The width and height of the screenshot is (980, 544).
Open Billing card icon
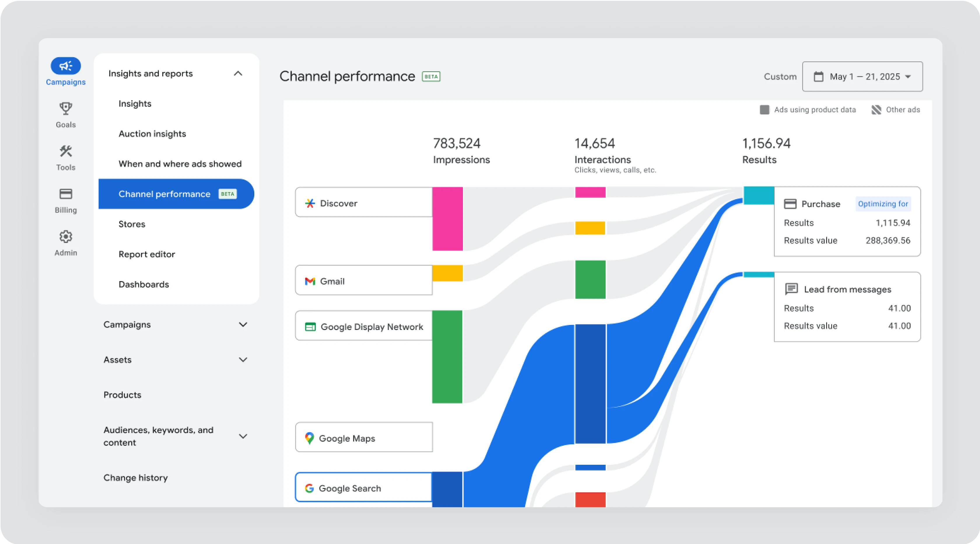[x=65, y=194]
